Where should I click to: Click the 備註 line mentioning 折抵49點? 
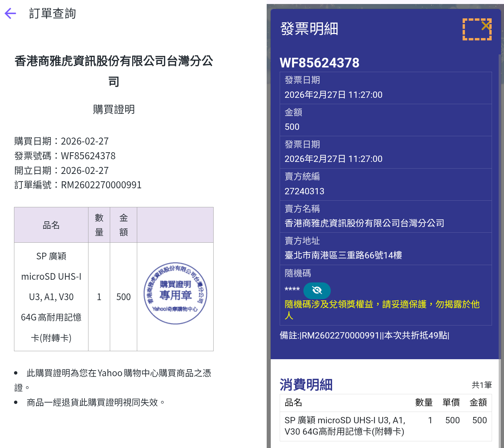(364, 335)
